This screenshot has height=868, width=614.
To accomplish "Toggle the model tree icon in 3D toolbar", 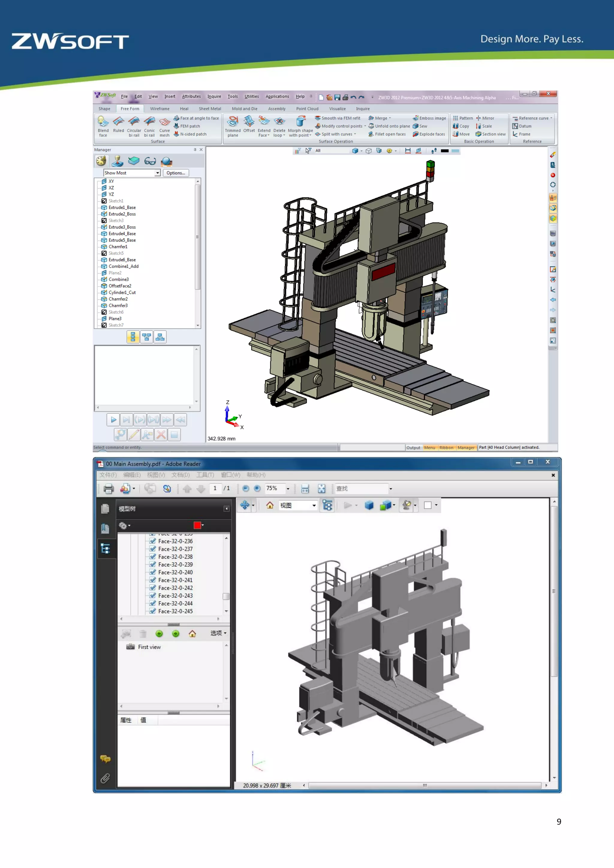I will (x=327, y=505).
